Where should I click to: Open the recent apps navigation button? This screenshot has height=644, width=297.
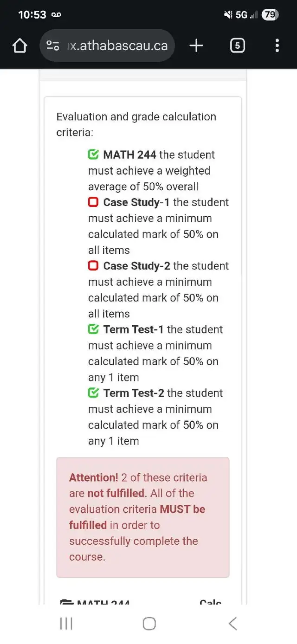(x=66, y=624)
